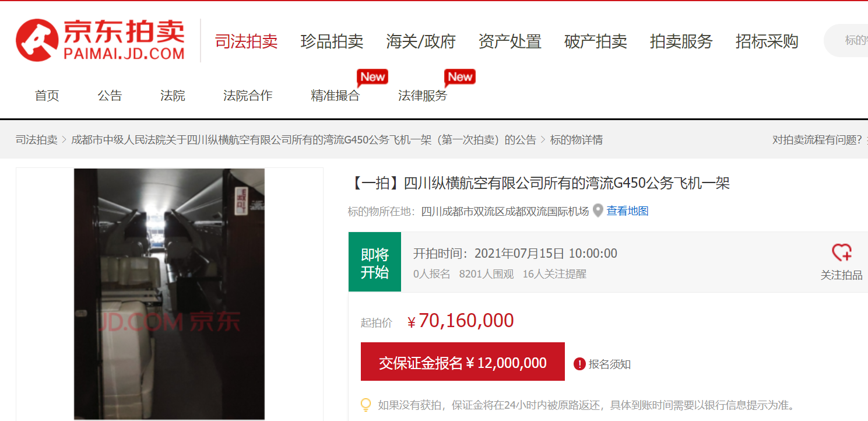This screenshot has width=868, height=421.
Task: Go to the 招标采购 page
Action: click(x=767, y=41)
